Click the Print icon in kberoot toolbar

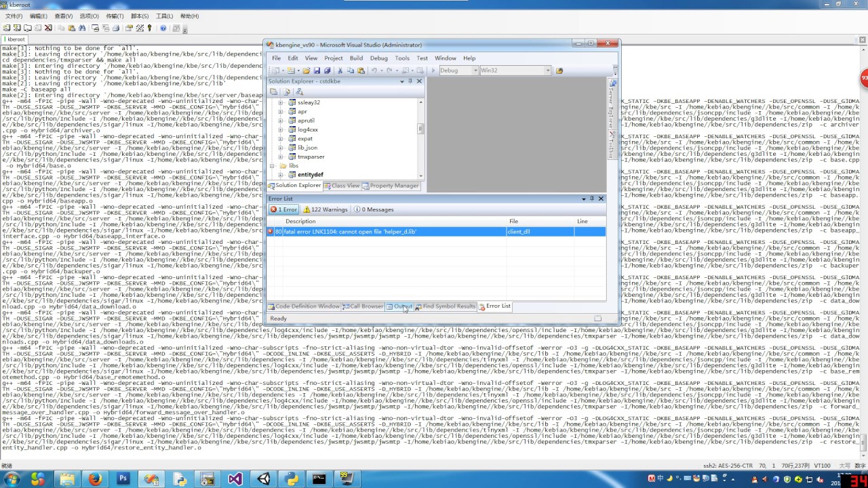[x=116, y=28]
